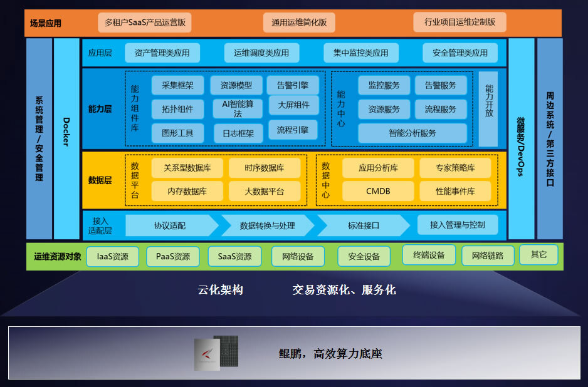This screenshot has width=588, height=387.
Task: Select the 资源服务 box
Action: click(x=384, y=109)
